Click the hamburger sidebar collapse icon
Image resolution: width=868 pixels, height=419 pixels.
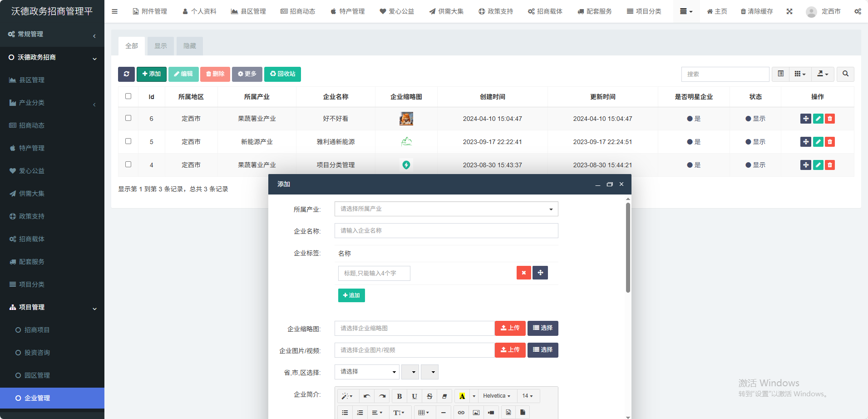pos(114,11)
